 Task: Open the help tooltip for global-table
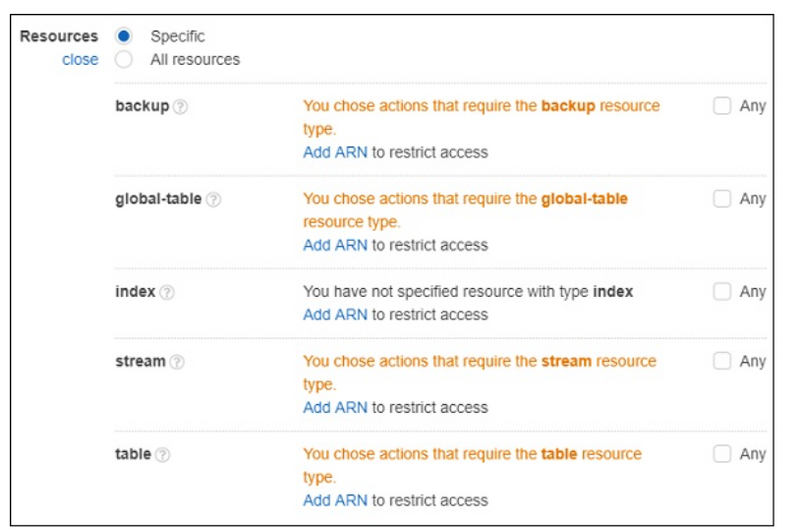coord(214,199)
